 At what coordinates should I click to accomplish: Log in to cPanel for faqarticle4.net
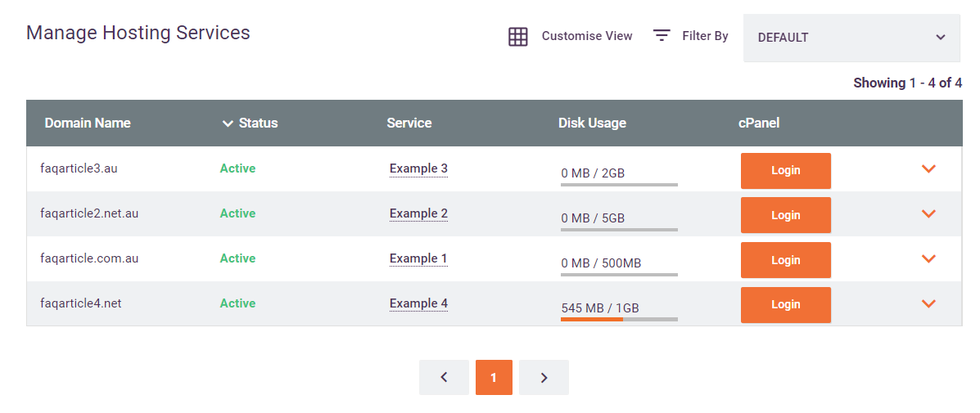pos(786,305)
